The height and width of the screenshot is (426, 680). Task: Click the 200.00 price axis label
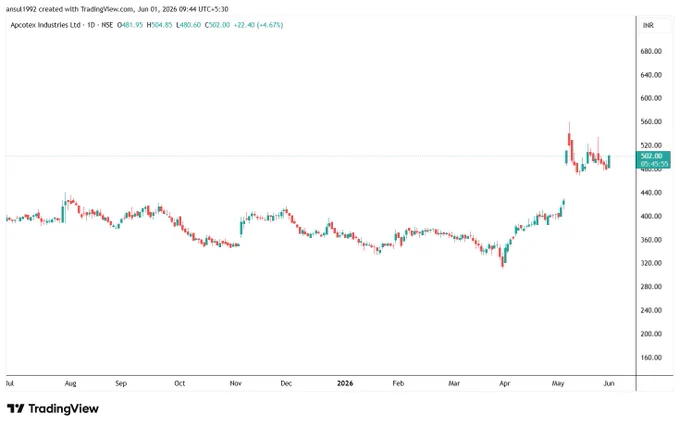coord(651,334)
